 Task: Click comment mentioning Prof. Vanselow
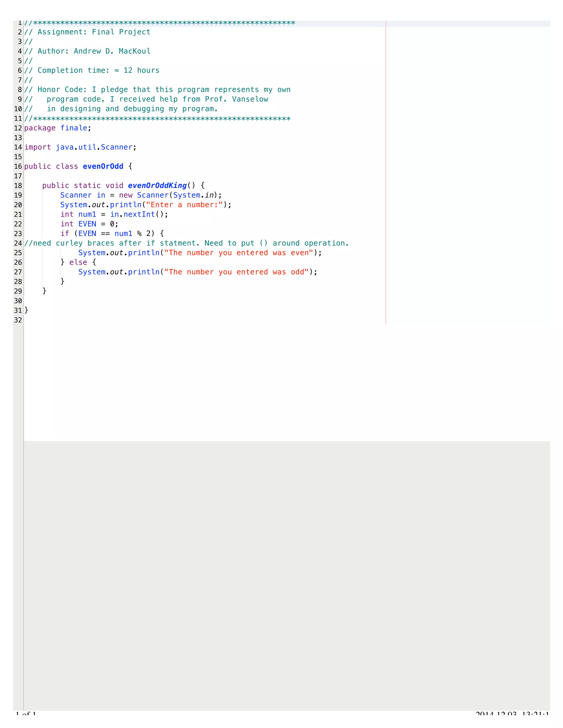click(x=146, y=99)
